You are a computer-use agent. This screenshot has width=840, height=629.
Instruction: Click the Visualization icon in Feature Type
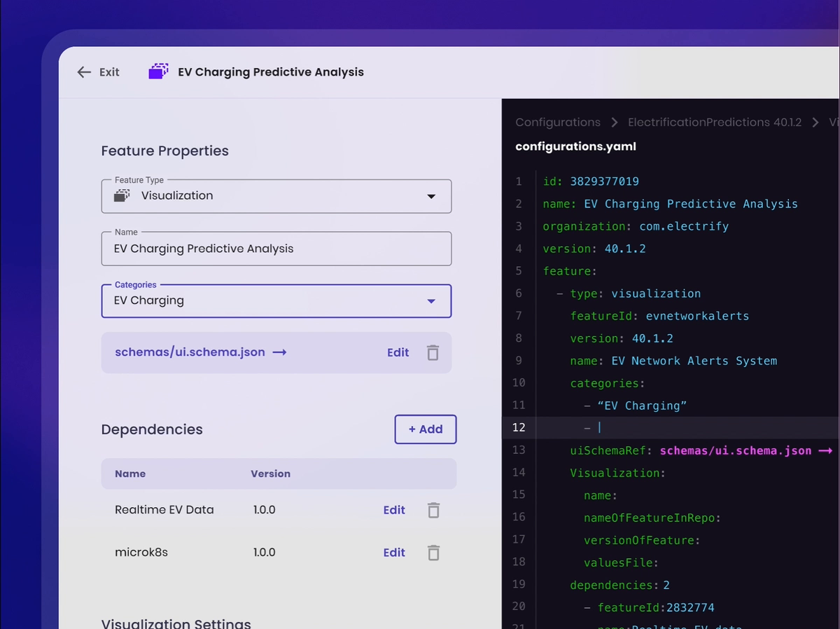[x=122, y=196]
